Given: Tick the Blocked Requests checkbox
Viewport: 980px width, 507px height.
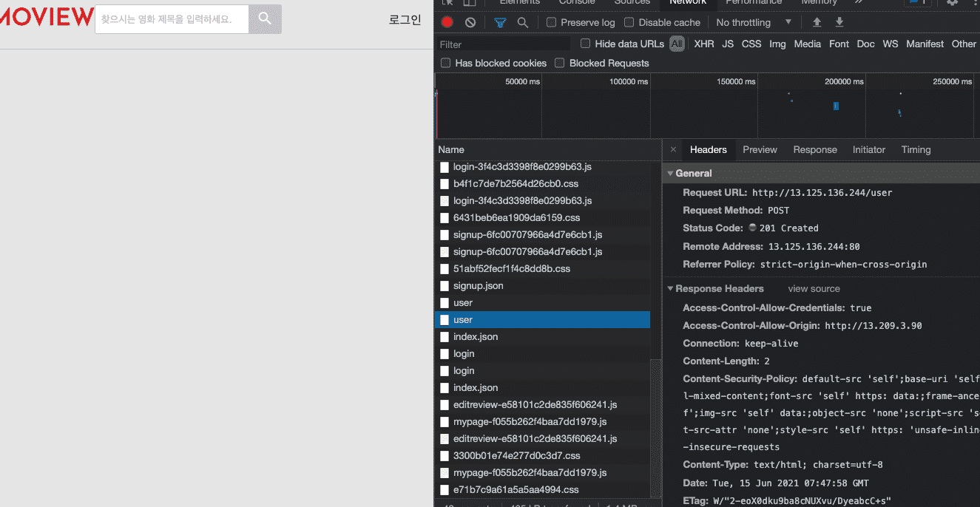Looking at the screenshot, I should click(x=559, y=63).
